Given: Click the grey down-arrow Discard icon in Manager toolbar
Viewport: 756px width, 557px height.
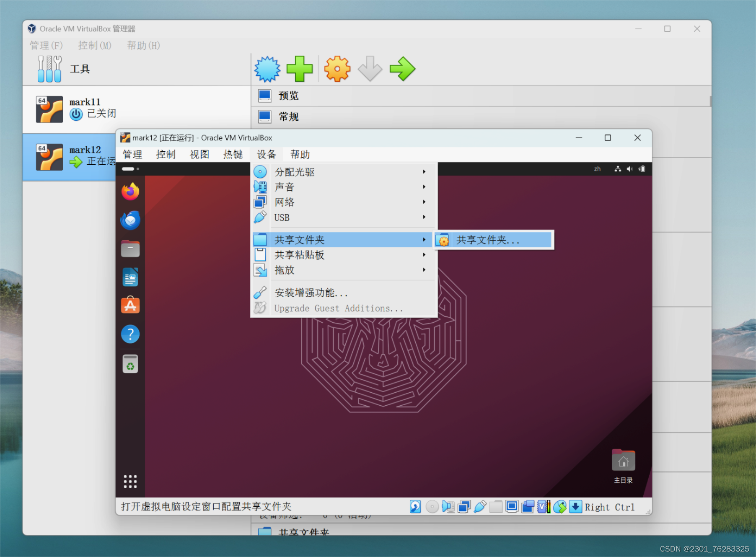Looking at the screenshot, I should 370,69.
